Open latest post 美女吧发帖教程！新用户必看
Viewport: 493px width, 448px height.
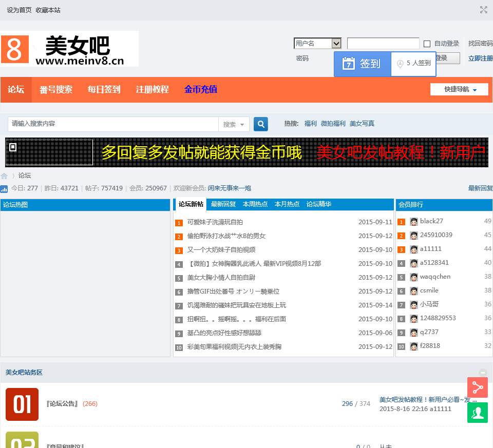(428, 400)
